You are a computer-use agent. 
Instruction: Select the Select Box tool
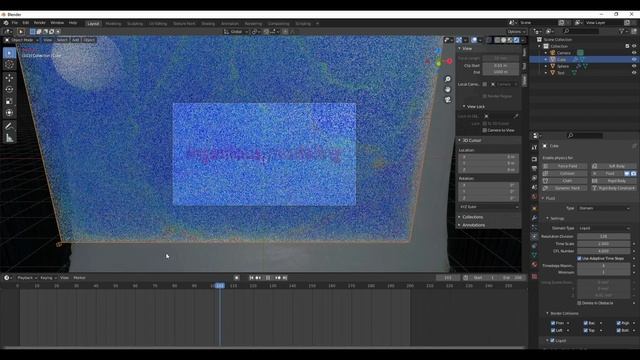pos(9,53)
